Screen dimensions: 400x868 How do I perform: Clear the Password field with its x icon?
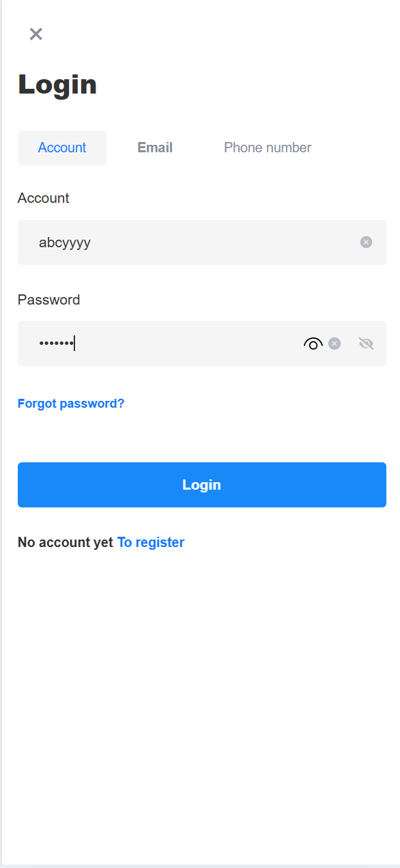[334, 344]
